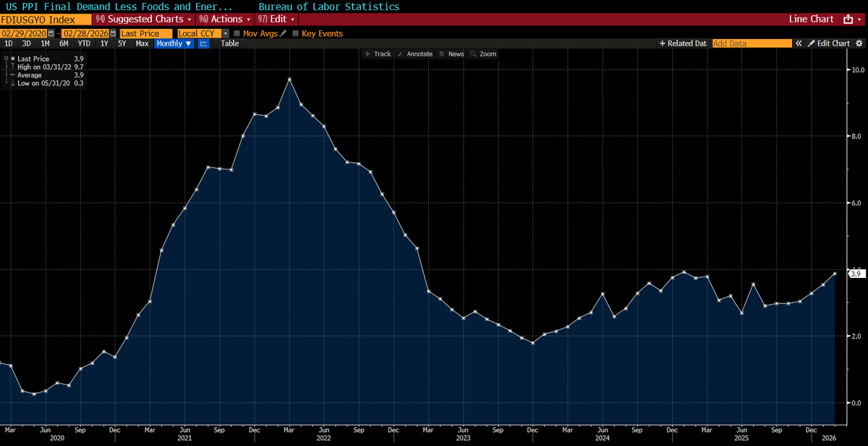Open the Monthly periodicity dropdown

174,43
